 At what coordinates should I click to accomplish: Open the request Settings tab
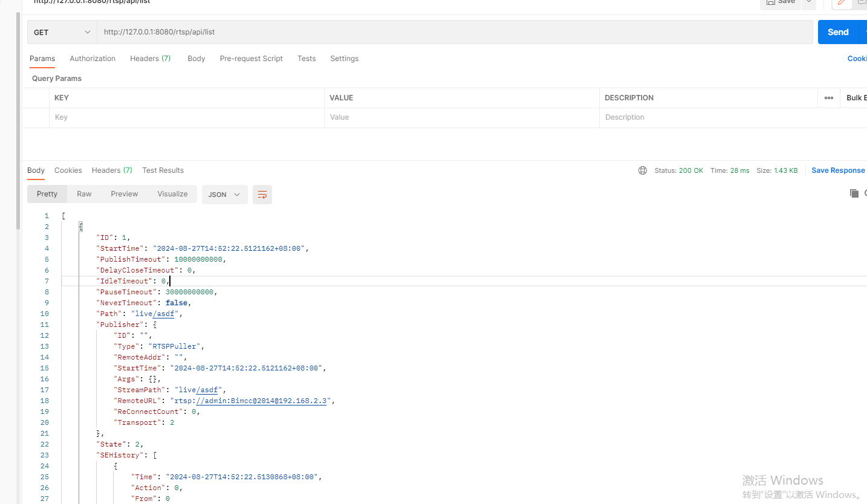[344, 59]
